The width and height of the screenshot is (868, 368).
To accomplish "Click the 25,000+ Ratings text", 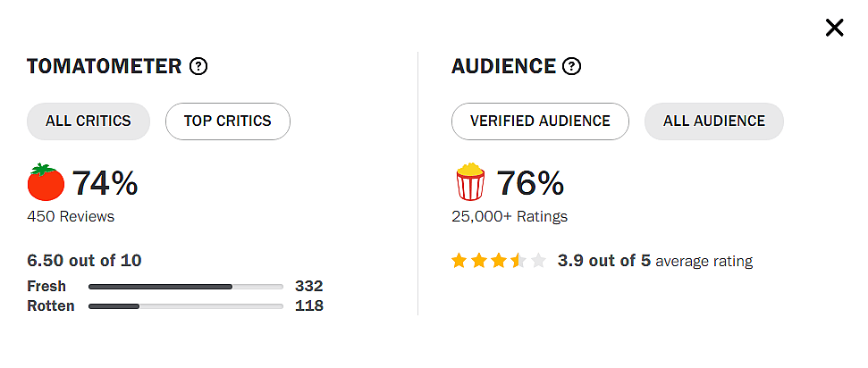I will (510, 216).
